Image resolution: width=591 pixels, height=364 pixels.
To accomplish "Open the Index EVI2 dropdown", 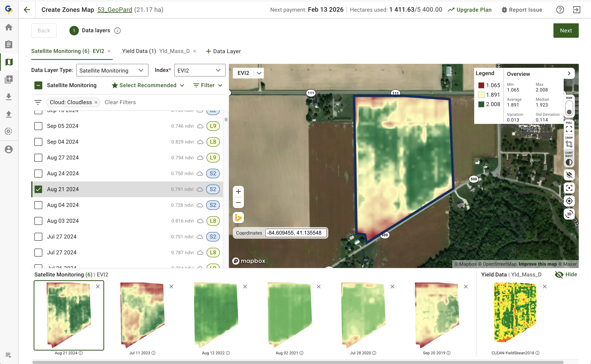I will [200, 70].
